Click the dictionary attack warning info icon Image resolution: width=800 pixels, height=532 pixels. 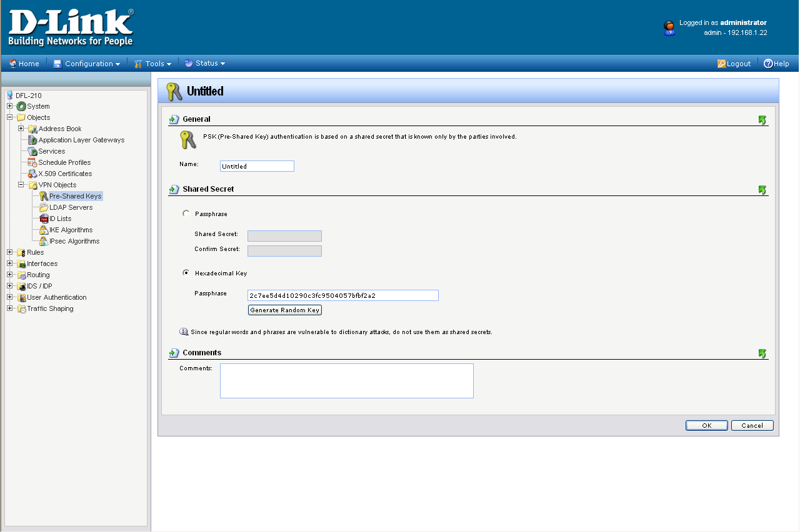(x=184, y=332)
